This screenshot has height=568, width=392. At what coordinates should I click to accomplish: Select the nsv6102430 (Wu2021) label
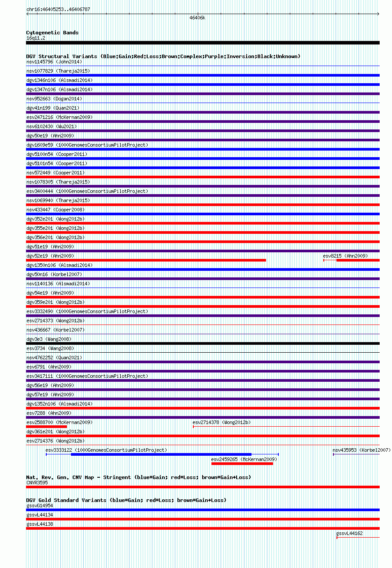pyautogui.click(x=52, y=126)
